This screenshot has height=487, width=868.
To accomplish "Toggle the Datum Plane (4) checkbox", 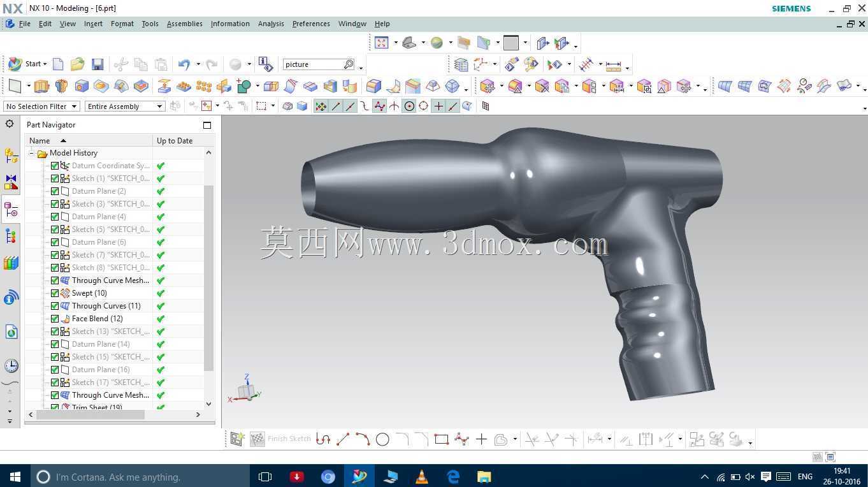I will (x=55, y=217).
